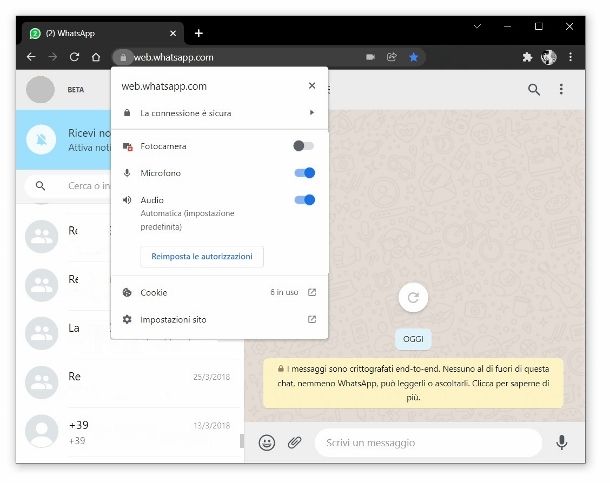
Task: Open the chat options three-dot menu
Action: [x=561, y=89]
